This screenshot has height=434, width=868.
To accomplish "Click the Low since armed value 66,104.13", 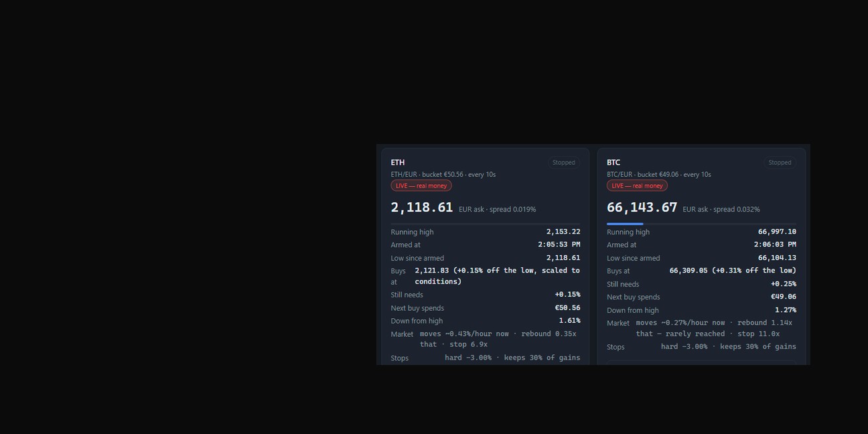I will point(777,258).
